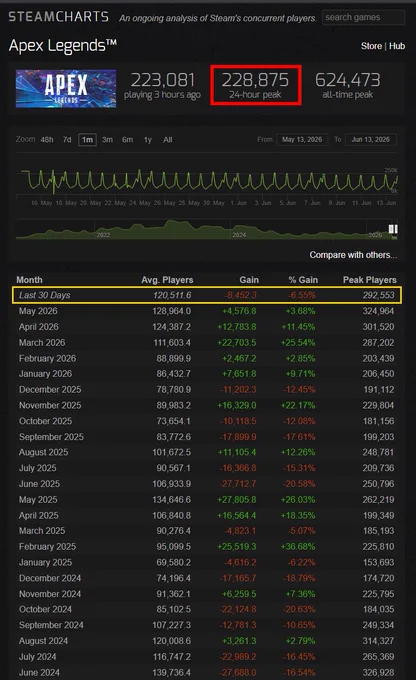Click the June 2025 row label
The width and height of the screenshot is (416, 680).
coord(39,484)
